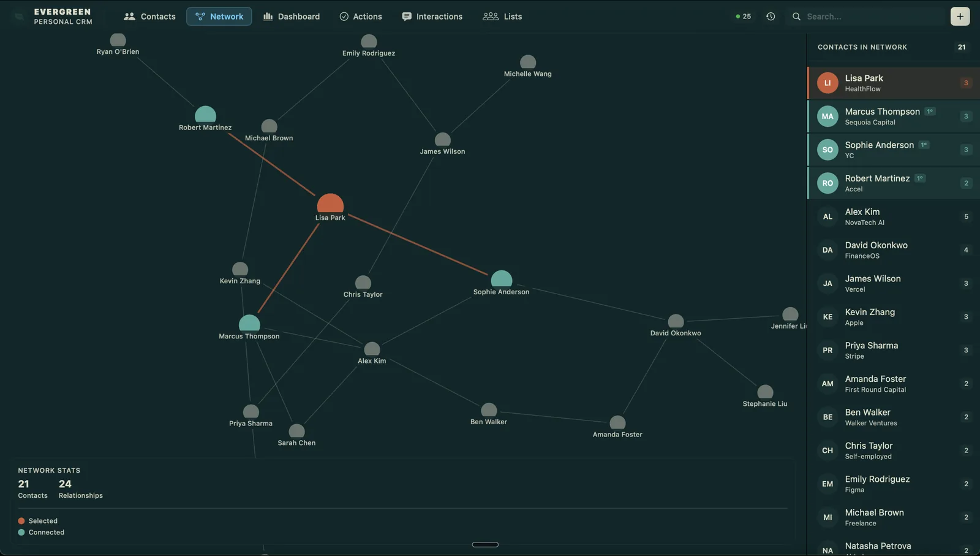980x556 pixels.
Task: Click the Chris Taylor graph node
Action: (363, 283)
